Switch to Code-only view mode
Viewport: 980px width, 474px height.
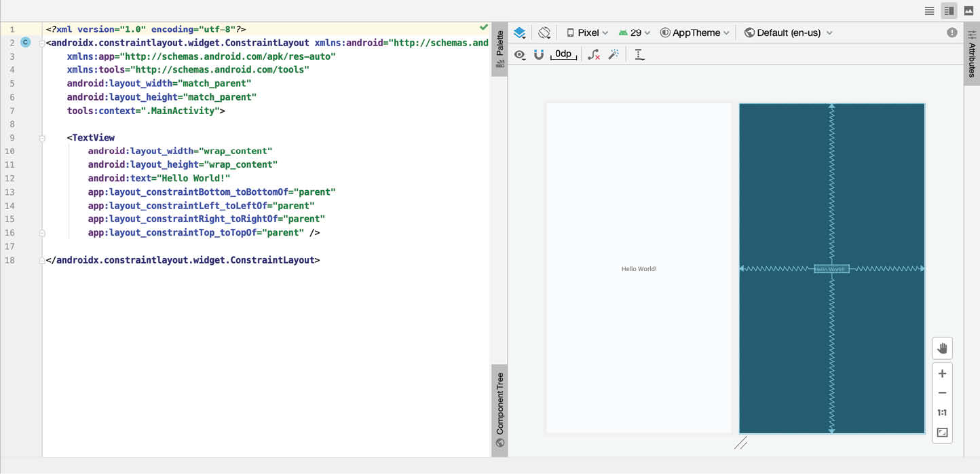pyautogui.click(x=929, y=11)
